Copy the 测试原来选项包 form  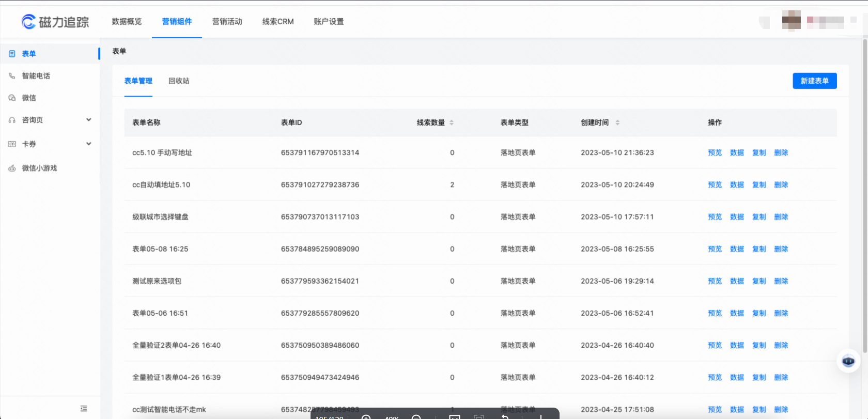click(x=759, y=281)
